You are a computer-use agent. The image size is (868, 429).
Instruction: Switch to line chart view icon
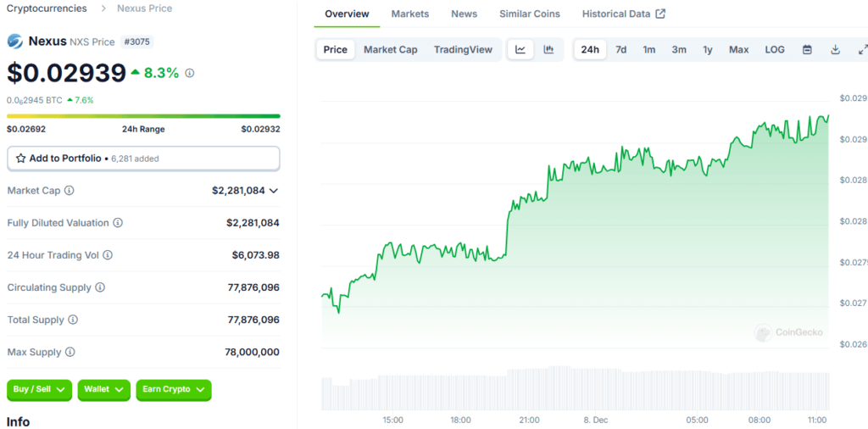(x=520, y=49)
